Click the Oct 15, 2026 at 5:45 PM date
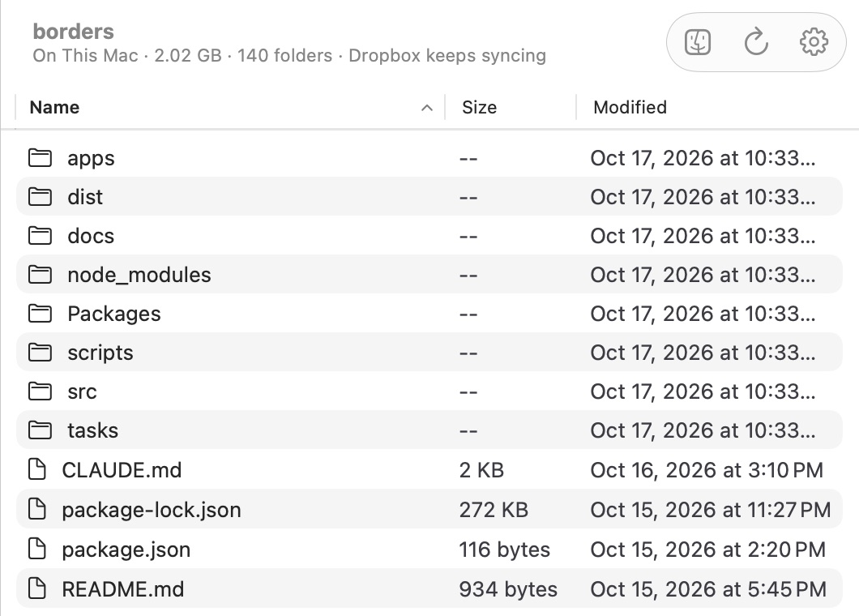The image size is (859, 616). (x=708, y=589)
